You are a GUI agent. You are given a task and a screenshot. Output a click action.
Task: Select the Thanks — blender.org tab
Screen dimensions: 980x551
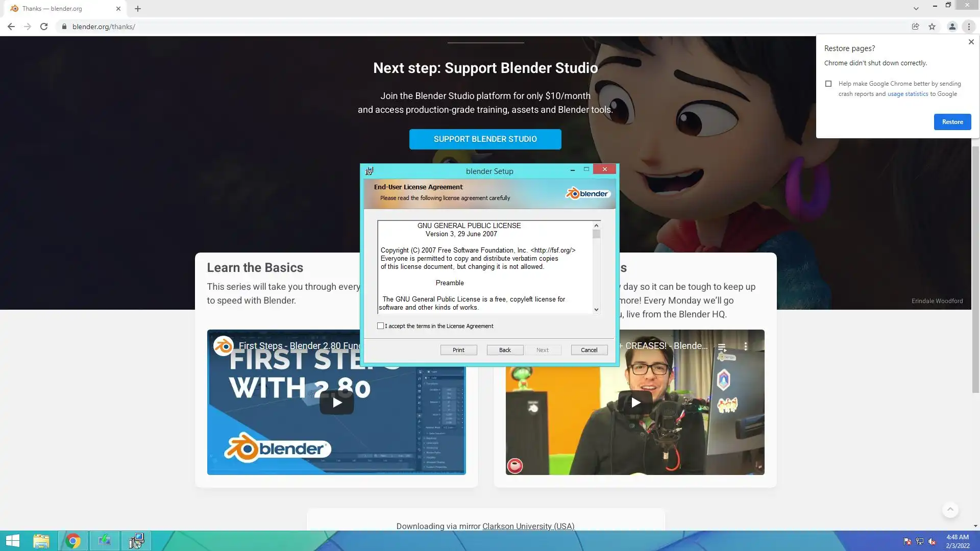point(61,9)
